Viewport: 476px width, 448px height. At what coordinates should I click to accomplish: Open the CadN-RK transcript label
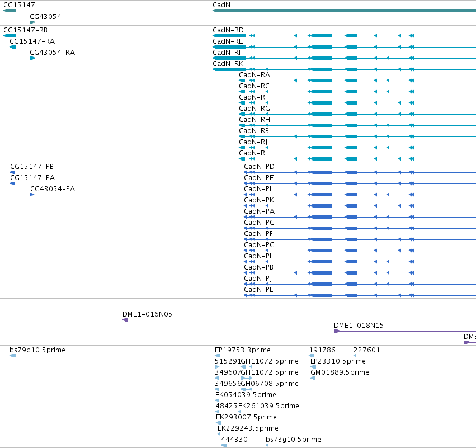pos(228,64)
